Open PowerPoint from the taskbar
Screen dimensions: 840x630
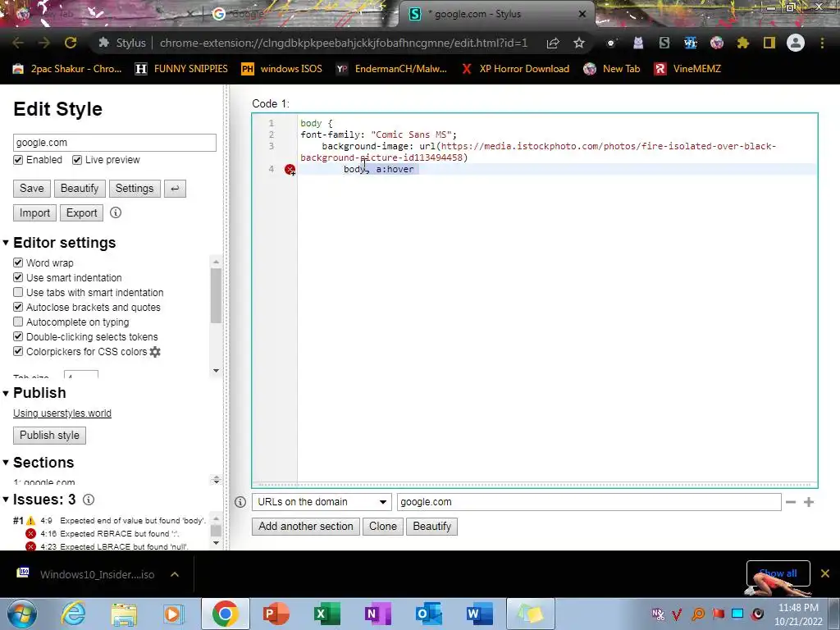point(276,614)
